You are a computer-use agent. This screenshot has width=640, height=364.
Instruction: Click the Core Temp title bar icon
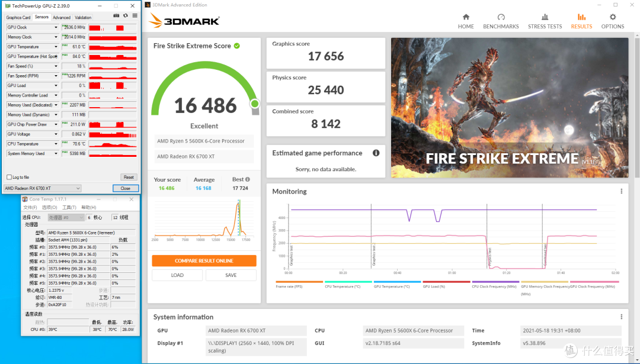tap(25, 199)
